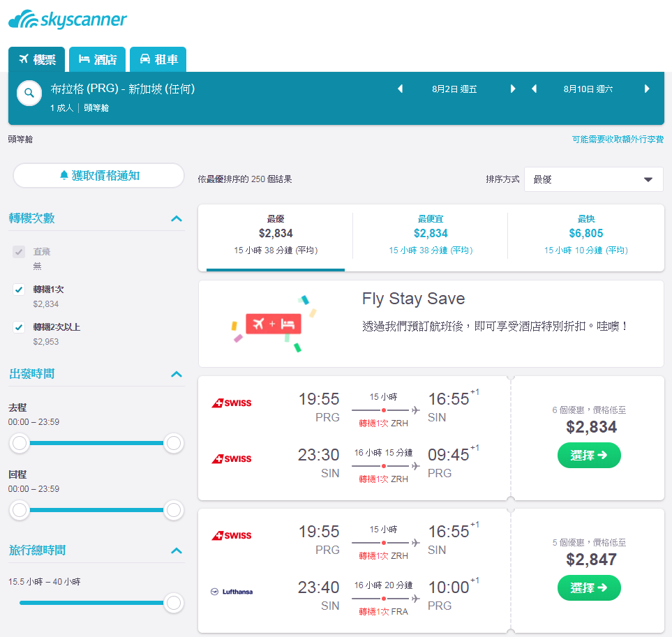
Task: Go to next departure date arrow
Action: [513, 89]
